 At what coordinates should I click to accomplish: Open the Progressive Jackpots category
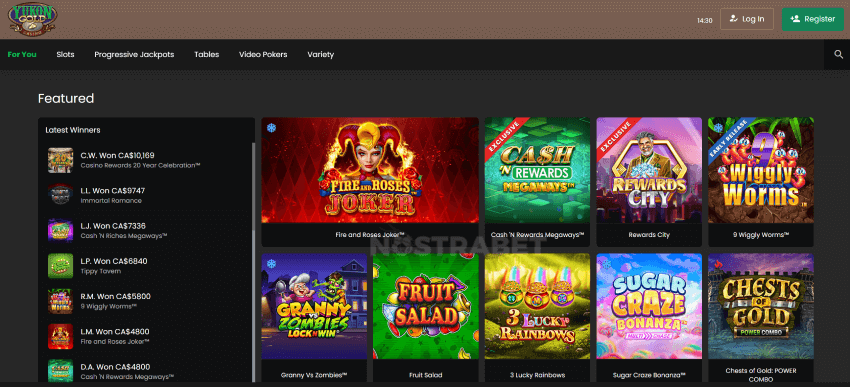(134, 54)
